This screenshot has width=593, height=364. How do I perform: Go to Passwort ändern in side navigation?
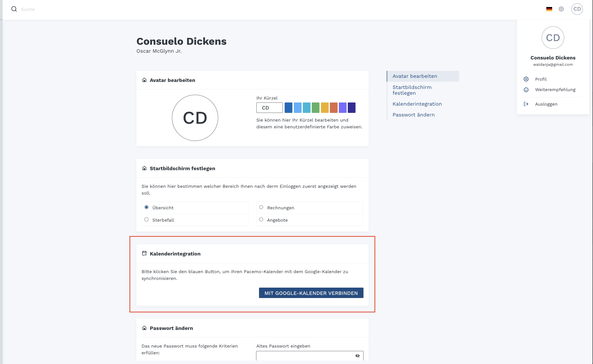click(414, 115)
